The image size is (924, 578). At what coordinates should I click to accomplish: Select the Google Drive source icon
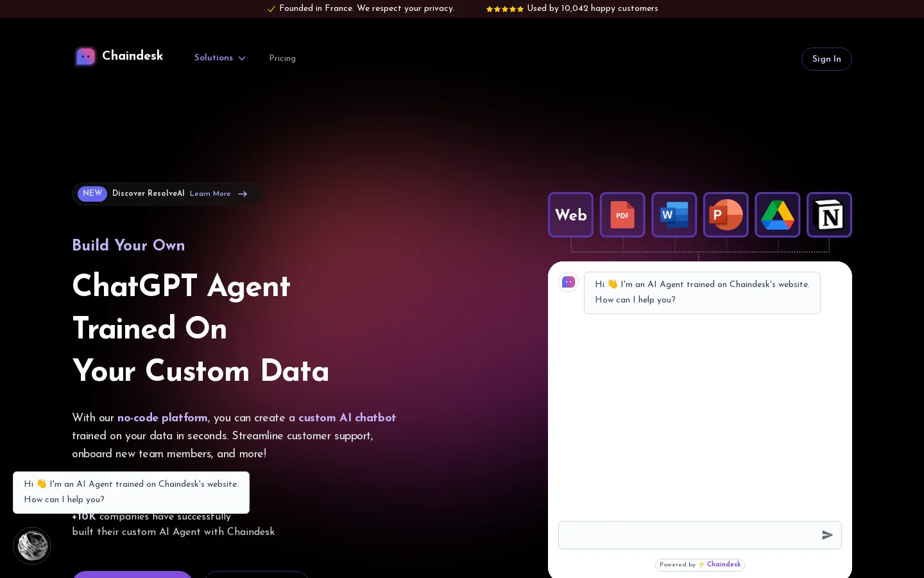click(778, 215)
